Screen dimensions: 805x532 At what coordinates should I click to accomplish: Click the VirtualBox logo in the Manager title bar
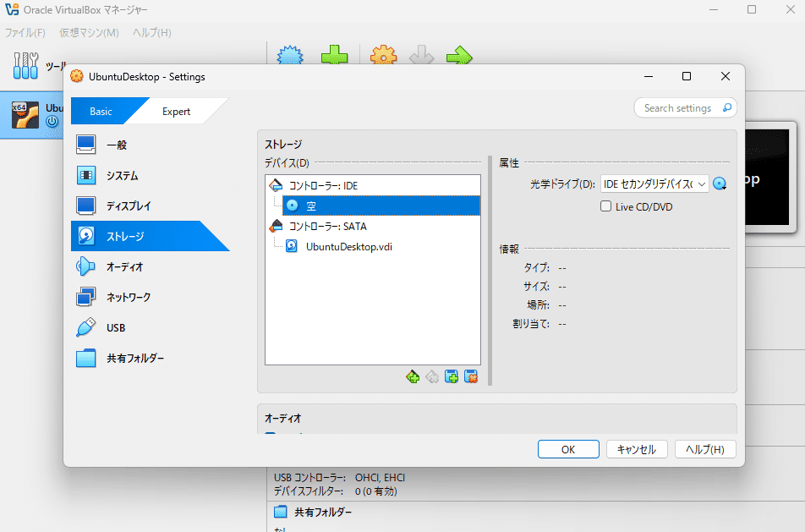click(x=12, y=10)
